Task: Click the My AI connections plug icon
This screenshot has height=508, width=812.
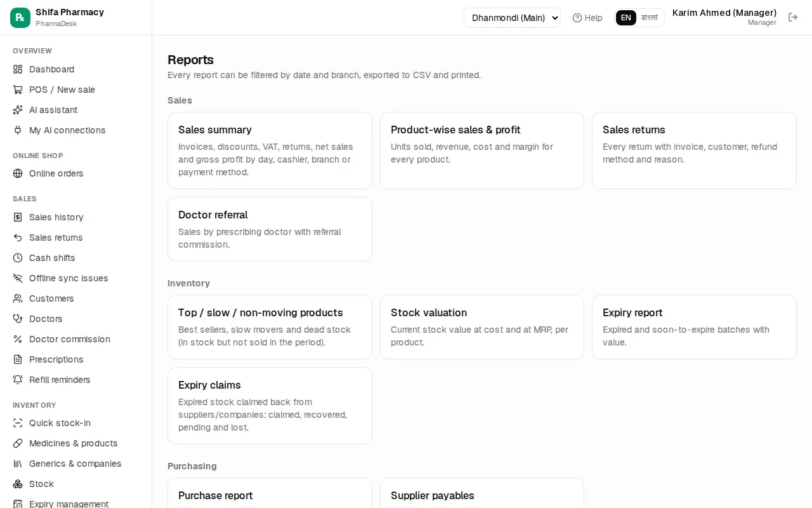Action: tap(18, 130)
